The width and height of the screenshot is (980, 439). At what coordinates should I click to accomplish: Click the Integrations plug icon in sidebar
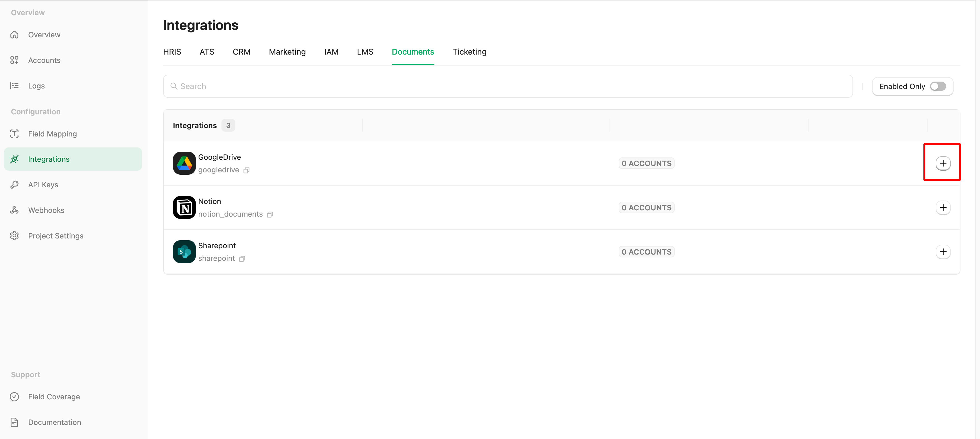click(x=14, y=159)
